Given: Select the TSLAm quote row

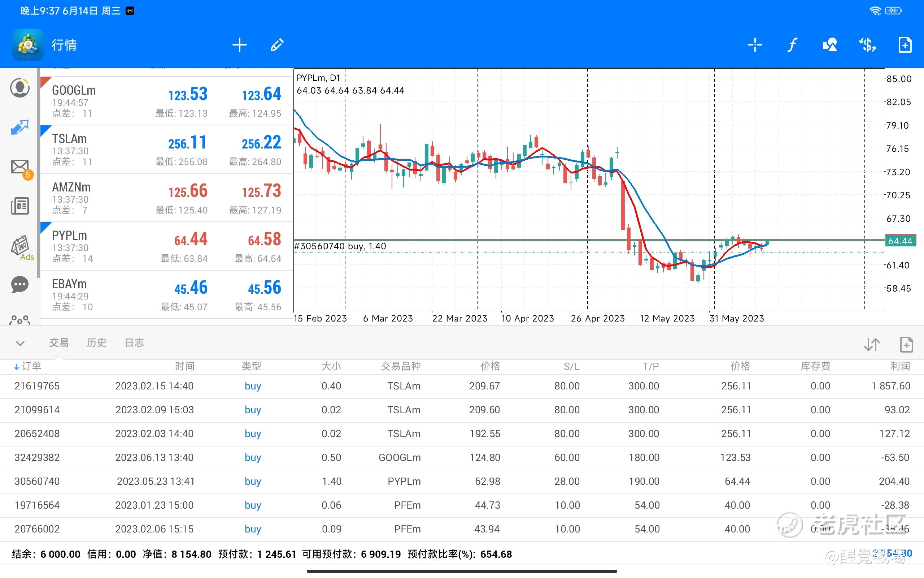Looking at the screenshot, I should (x=166, y=150).
